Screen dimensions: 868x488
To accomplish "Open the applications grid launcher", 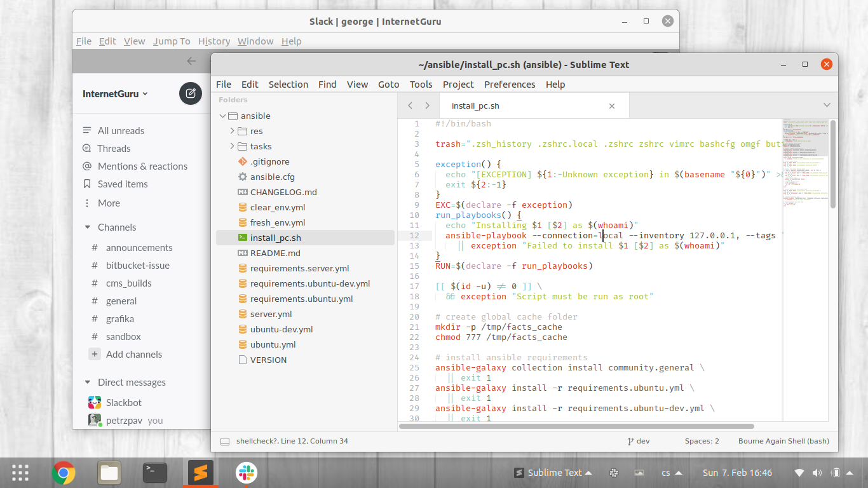I will click(20, 473).
